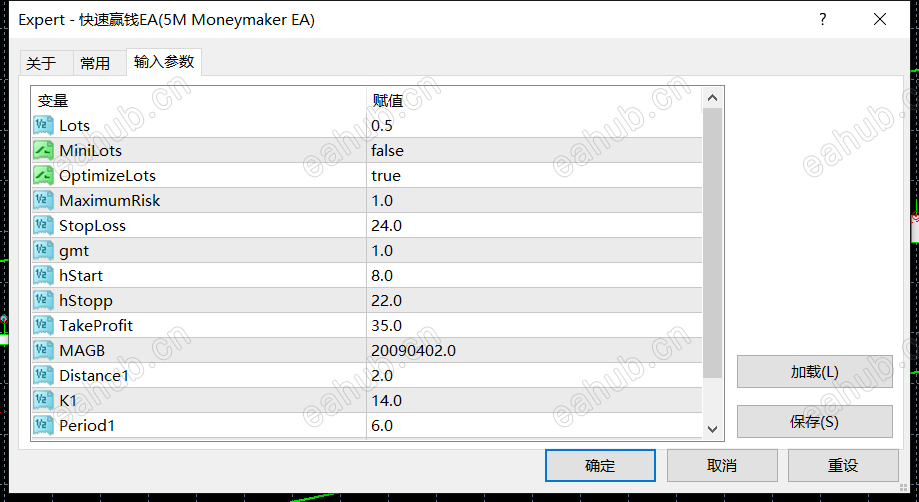Image resolution: width=919 pixels, height=502 pixels.
Task: Save parameters with 保存(S)
Action: 815,421
